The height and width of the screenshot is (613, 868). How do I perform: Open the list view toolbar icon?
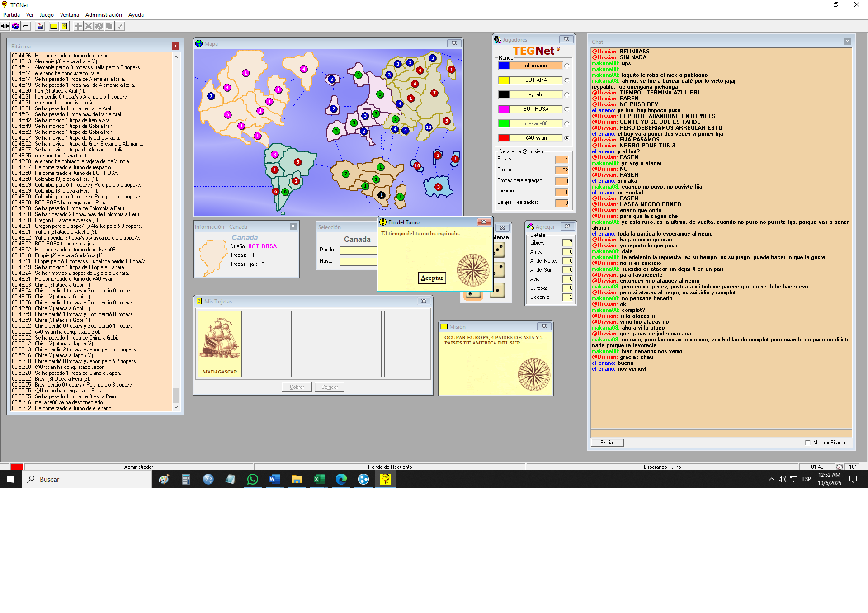click(x=26, y=26)
